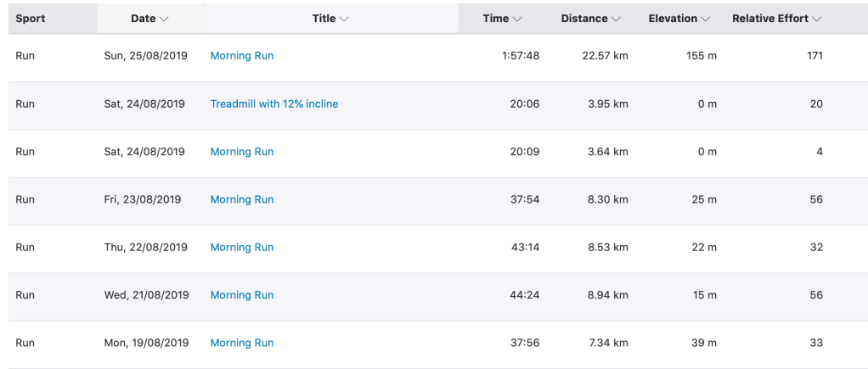868x369 pixels.
Task: Click the 8.94 km distance cell
Action: tap(608, 295)
